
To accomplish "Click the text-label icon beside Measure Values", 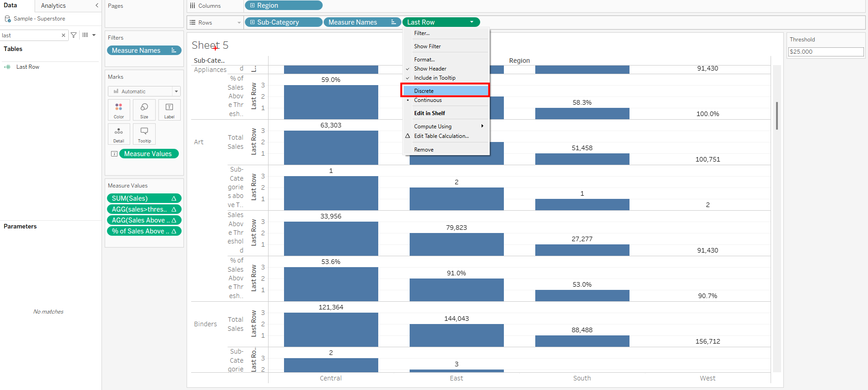I will click(114, 154).
